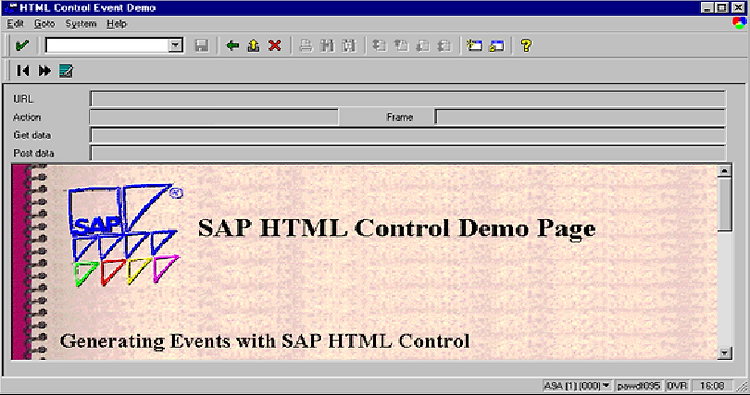Click the 'URL' label

click(x=23, y=99)
